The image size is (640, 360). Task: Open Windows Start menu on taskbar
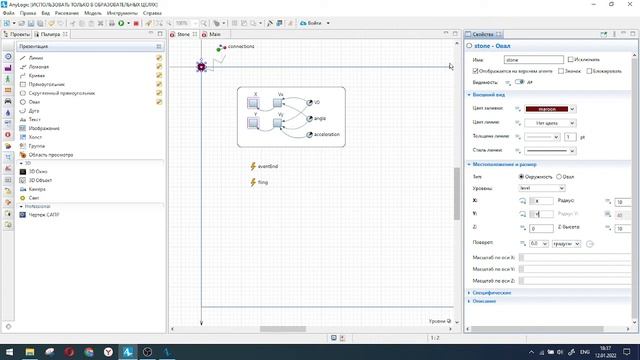pos(9,352)
